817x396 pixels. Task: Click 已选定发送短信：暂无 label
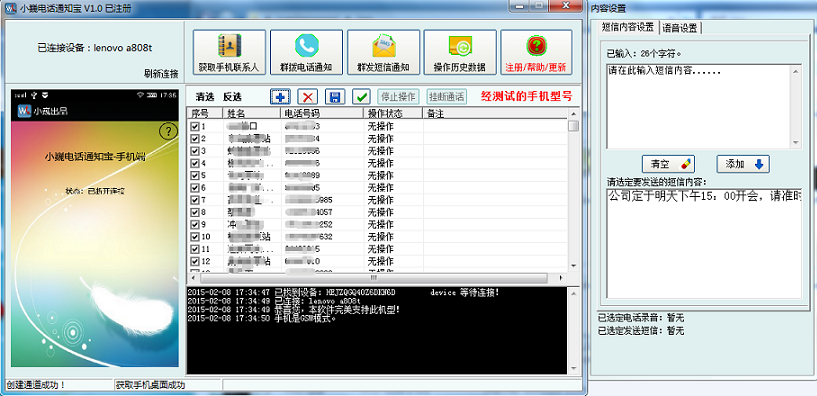[x=641, y=330]
